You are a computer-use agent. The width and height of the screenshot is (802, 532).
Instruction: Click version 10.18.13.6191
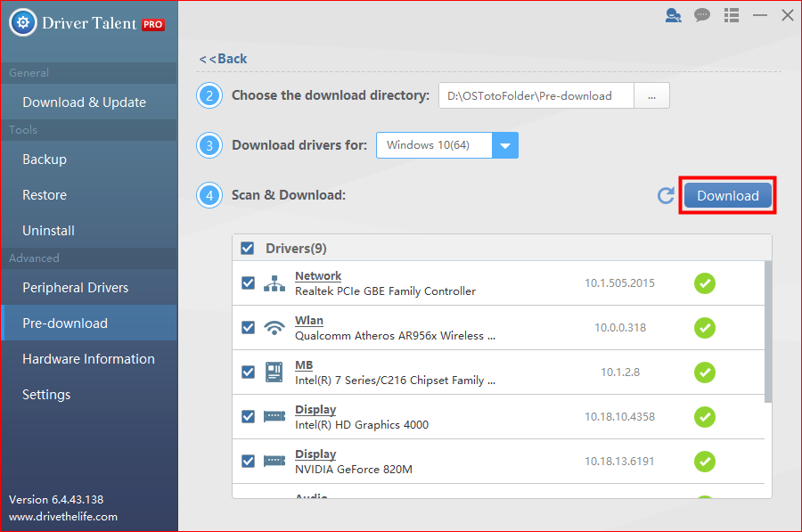(619, 461)
